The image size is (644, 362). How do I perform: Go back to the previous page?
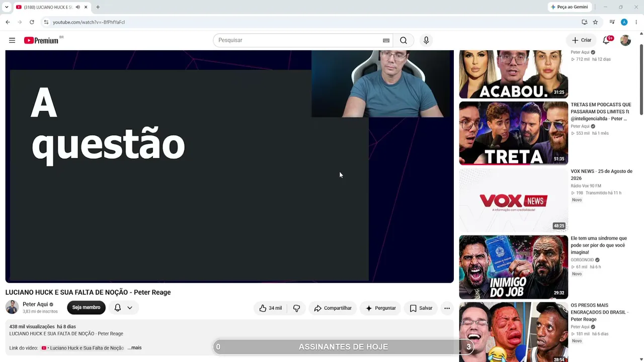tap(8, 22)
